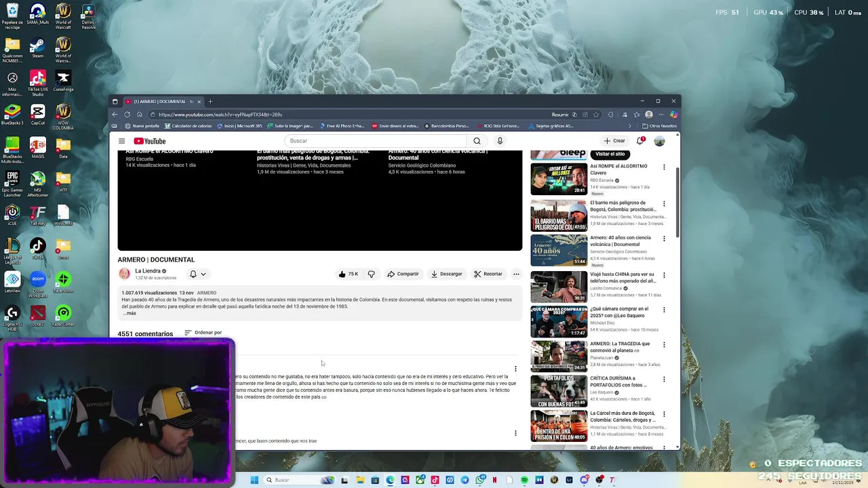Click the Compartir share button

click(x=403, y=274)
